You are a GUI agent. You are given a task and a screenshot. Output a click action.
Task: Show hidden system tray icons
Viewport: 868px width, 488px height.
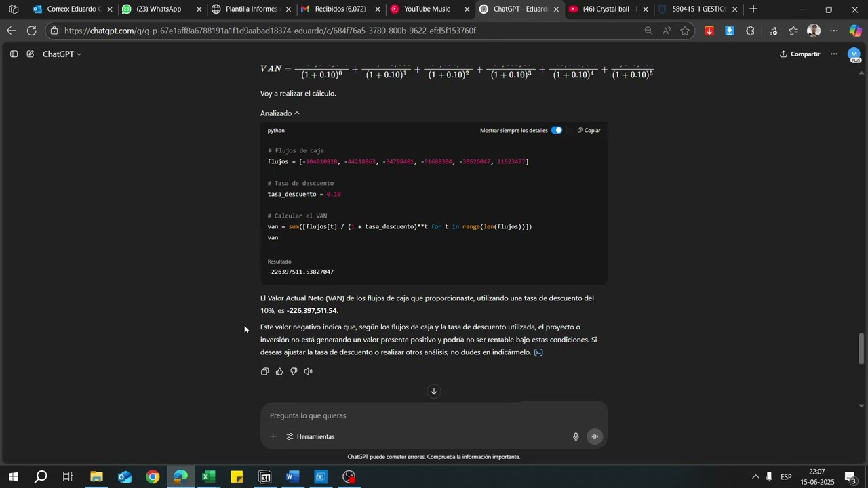click(x=755, y=477)
